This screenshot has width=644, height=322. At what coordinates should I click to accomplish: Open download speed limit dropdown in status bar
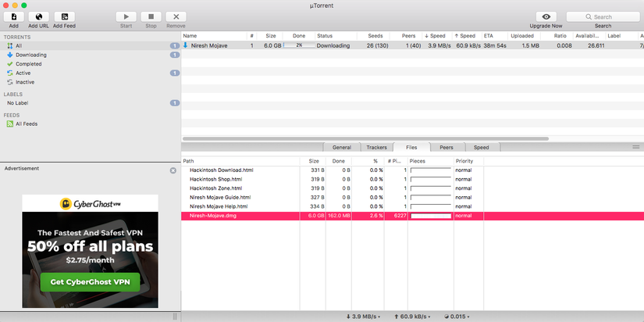tap(363, 317)
